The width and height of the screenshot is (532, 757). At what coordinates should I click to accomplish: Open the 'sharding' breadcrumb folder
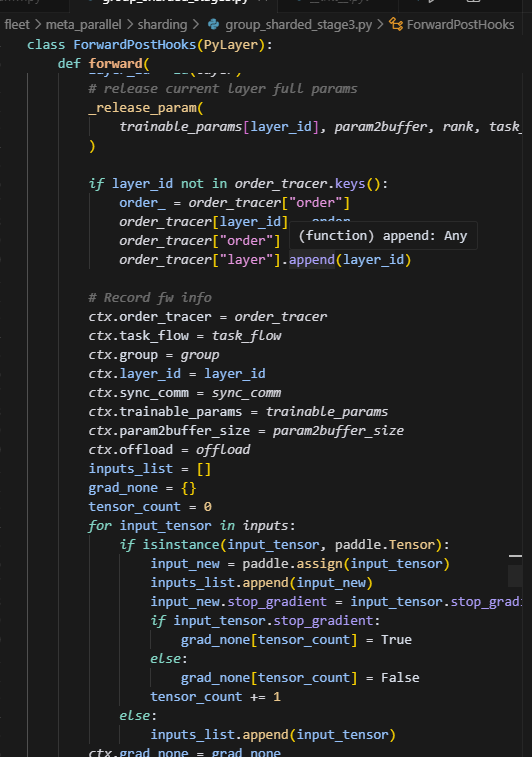[162, 24]
